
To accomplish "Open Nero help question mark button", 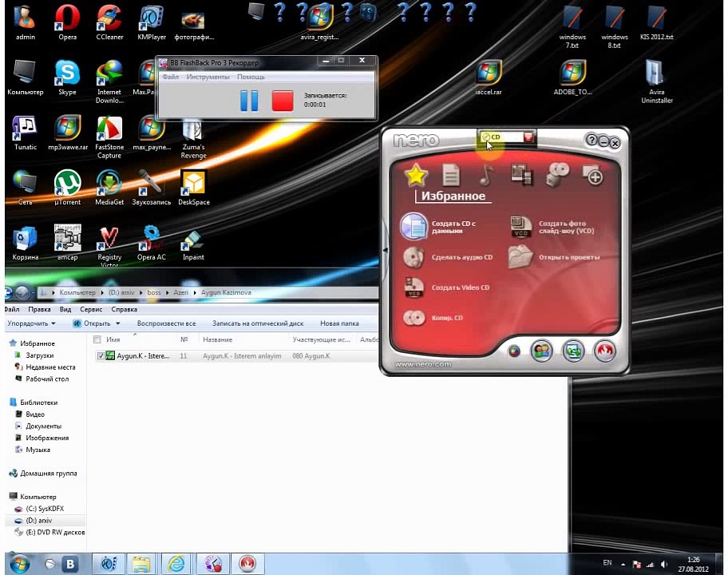I will click(x=591, y=140).
